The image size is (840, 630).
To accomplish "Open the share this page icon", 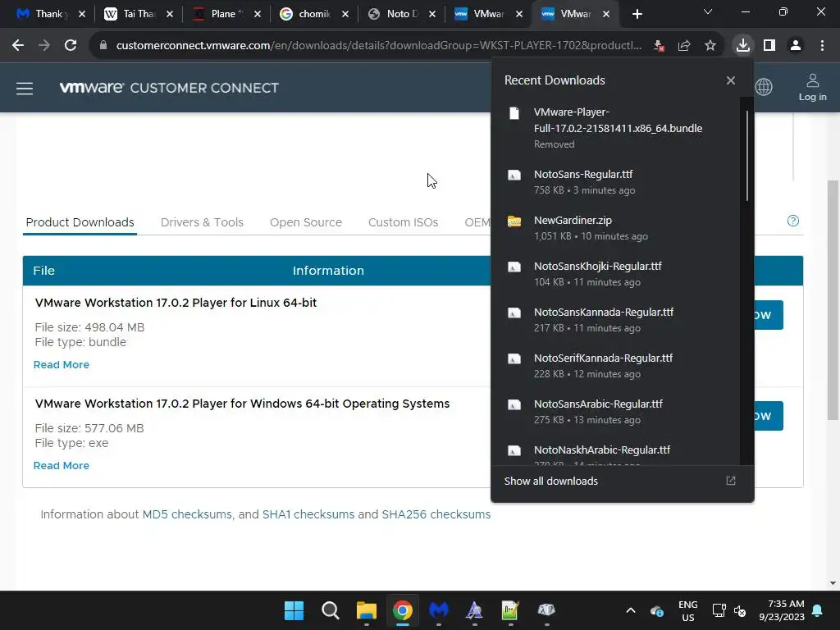I will pyautogui.click(x=684, y=46).
